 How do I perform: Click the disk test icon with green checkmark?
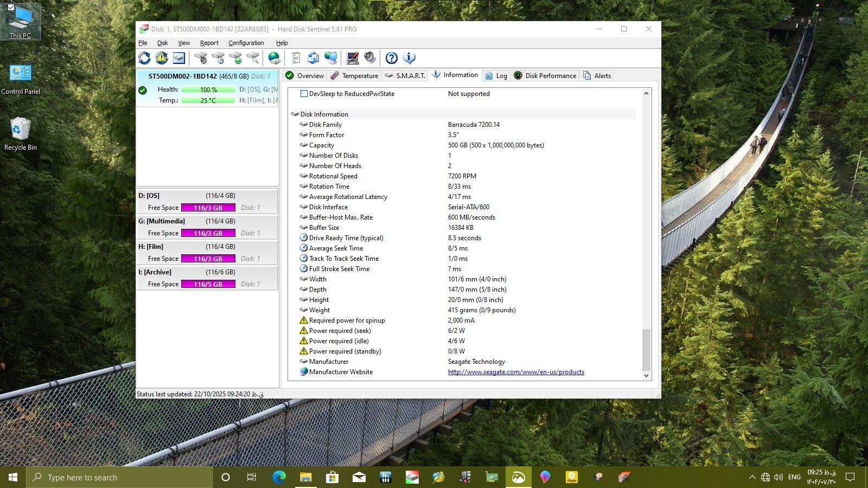click(235, 58)
